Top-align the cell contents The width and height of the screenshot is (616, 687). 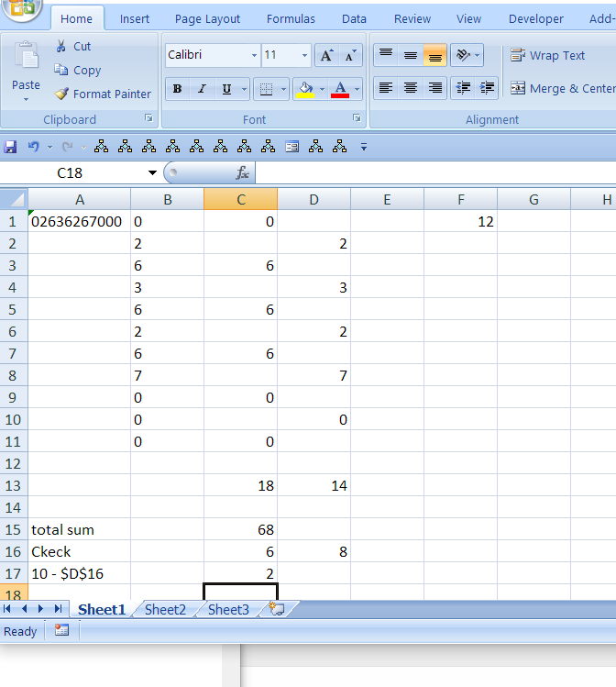tap(386, 55)
